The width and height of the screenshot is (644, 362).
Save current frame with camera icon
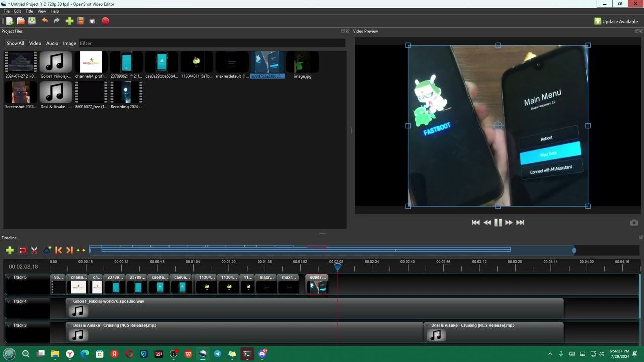(634, 223)
